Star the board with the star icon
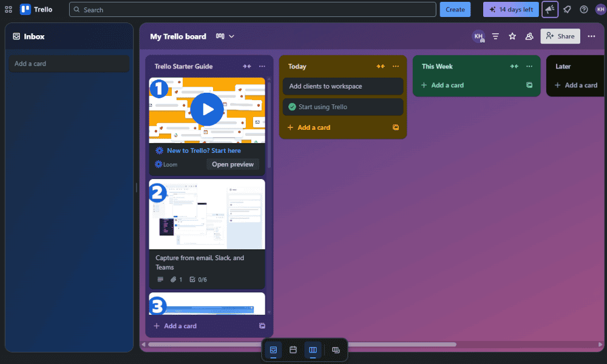 pos(512,36)
